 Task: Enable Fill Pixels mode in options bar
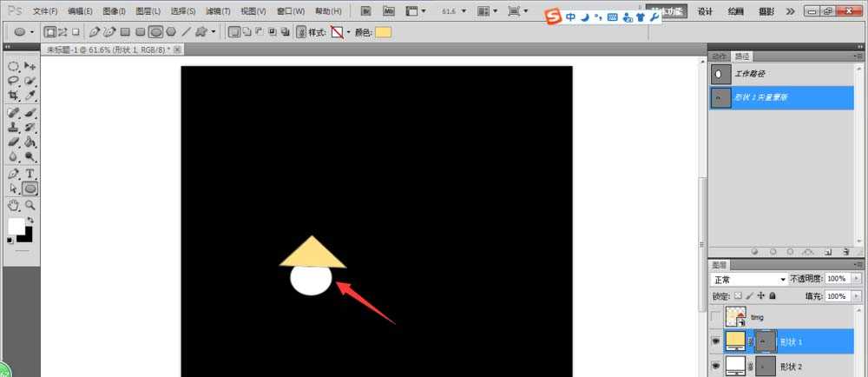76,32
